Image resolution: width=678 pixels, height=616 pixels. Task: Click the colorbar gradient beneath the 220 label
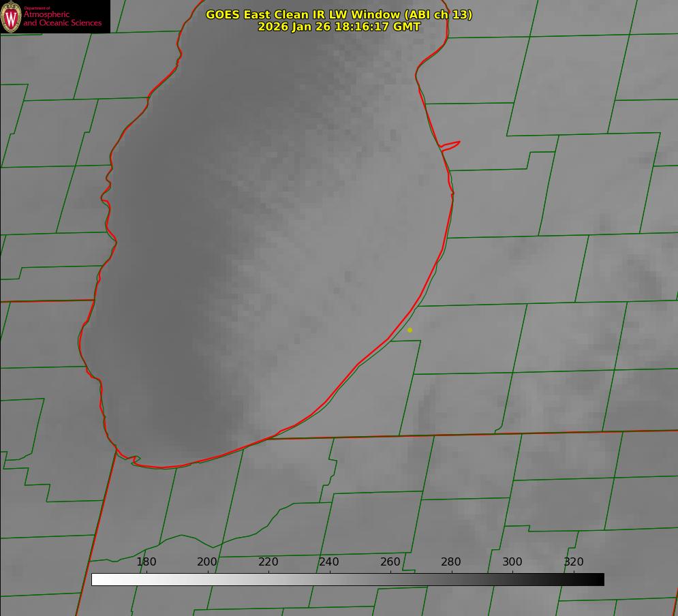[268, 579]
